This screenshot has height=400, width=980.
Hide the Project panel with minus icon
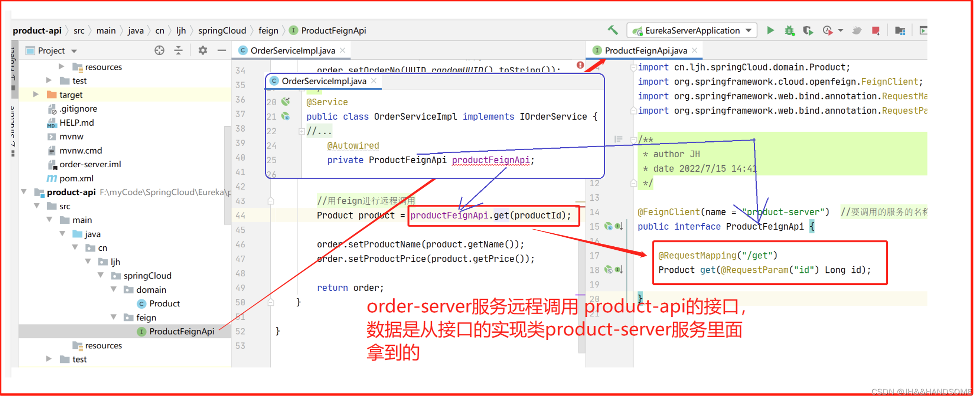pyautogui.click(x=221, y=50)
